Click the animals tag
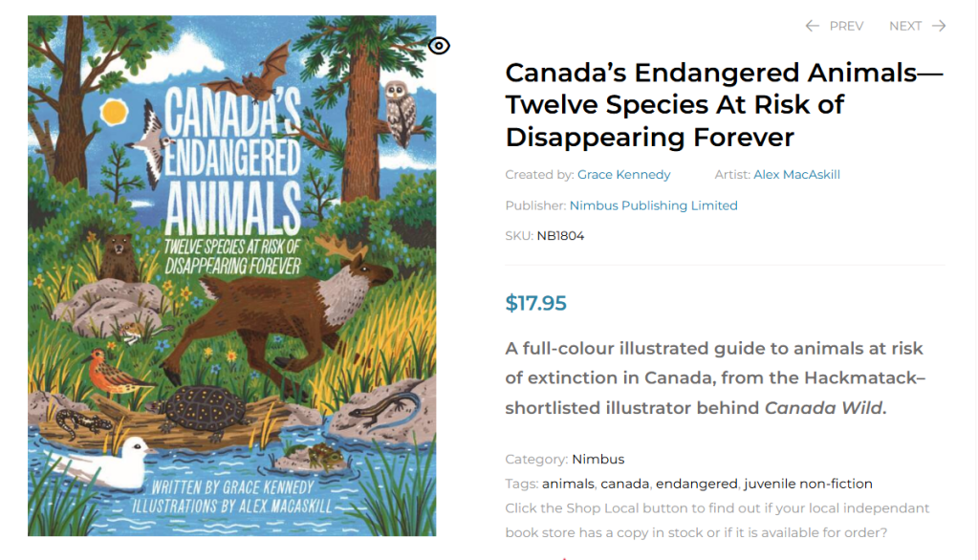 [568, 484]
